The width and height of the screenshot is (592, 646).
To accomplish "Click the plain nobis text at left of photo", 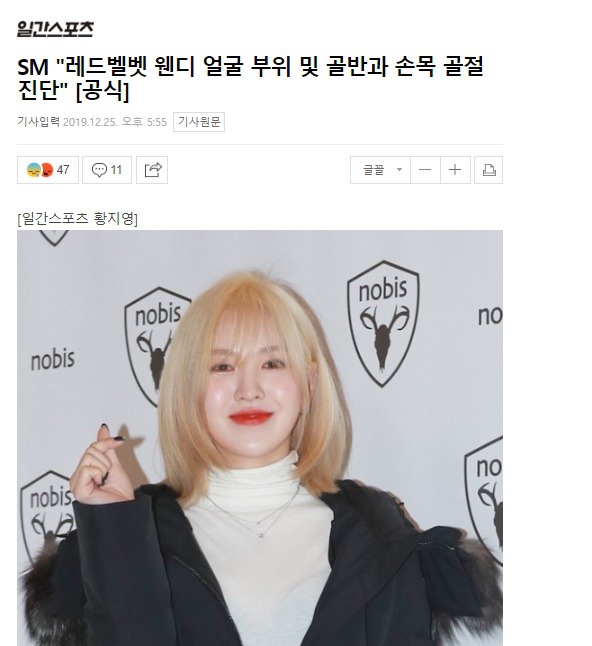I will 53,360.
